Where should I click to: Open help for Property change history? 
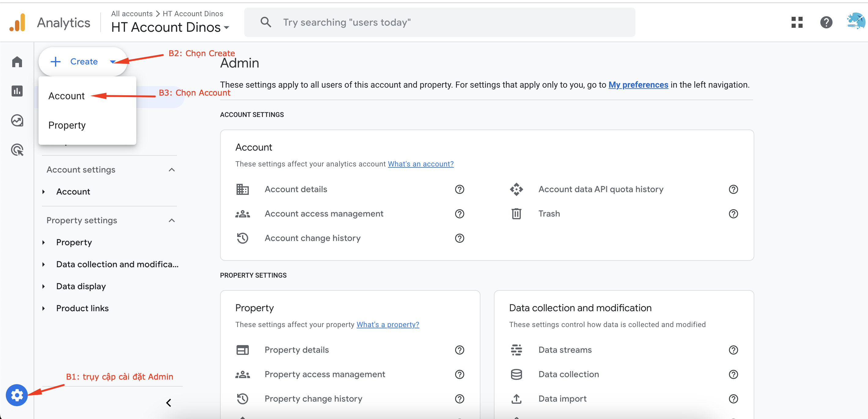[460, 399]
